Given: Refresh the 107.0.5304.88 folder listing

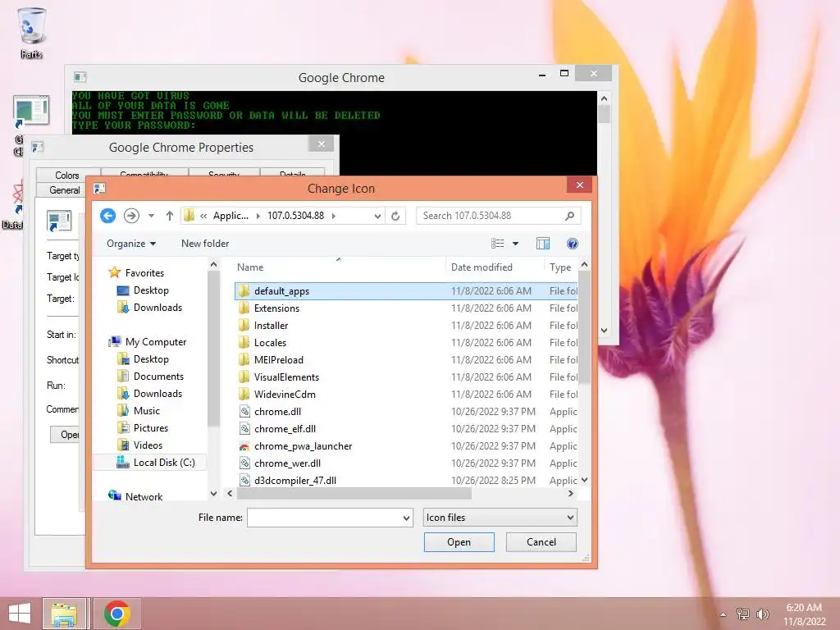Looking at the screenshot, I should (x=395, y=216).
